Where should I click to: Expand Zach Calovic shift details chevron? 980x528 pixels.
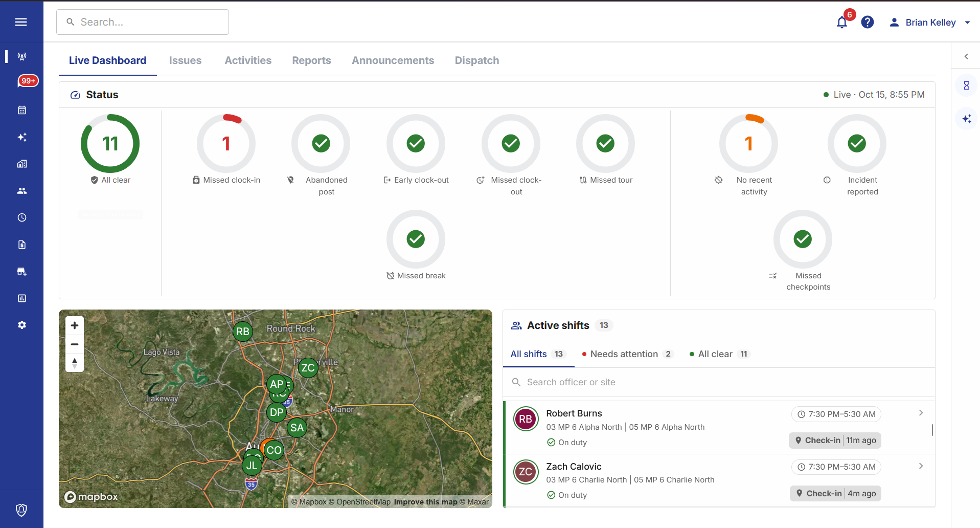[921, 466]
